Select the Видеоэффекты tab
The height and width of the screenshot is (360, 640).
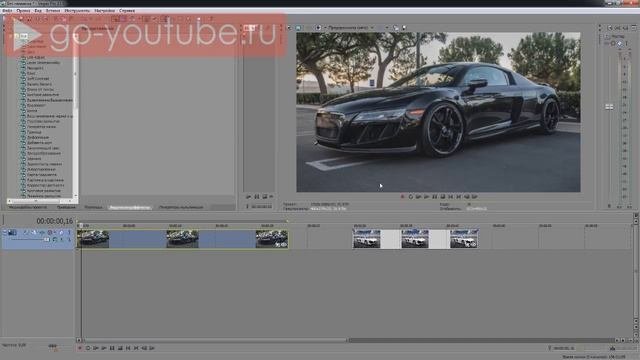130,207
